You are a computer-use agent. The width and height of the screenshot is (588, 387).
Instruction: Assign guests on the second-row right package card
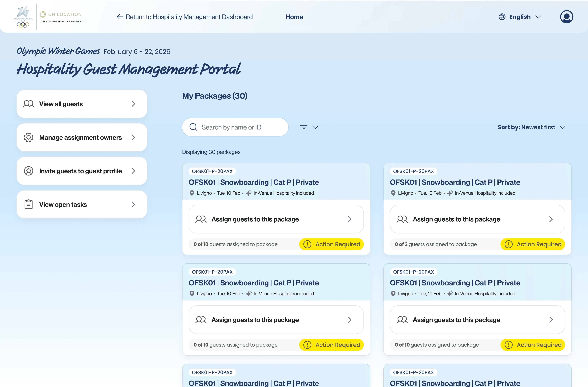pyautogui.click(x=477, y=319)
